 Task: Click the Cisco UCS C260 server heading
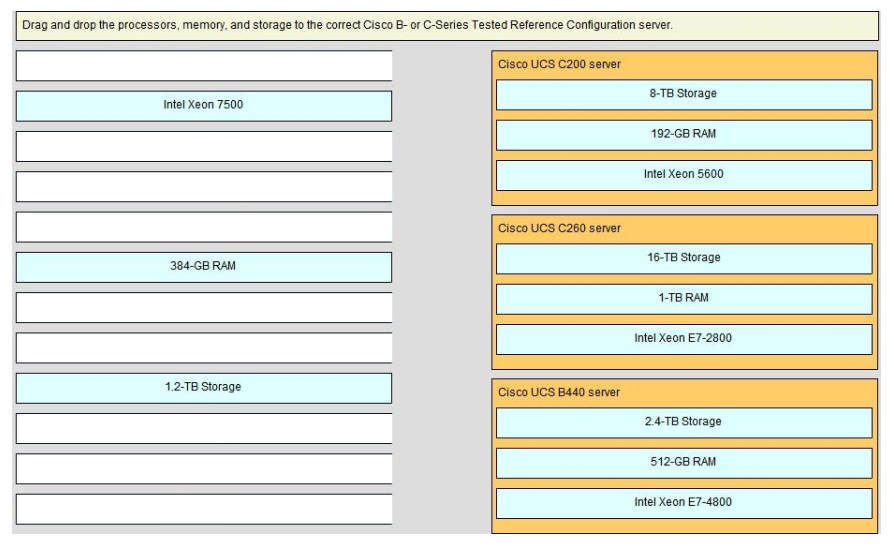559,229
